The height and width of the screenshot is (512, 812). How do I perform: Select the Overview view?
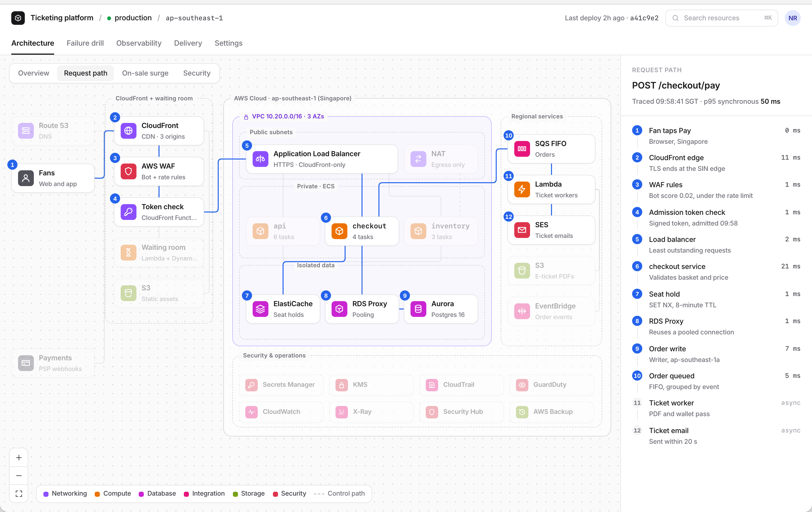tap(33, 73)
